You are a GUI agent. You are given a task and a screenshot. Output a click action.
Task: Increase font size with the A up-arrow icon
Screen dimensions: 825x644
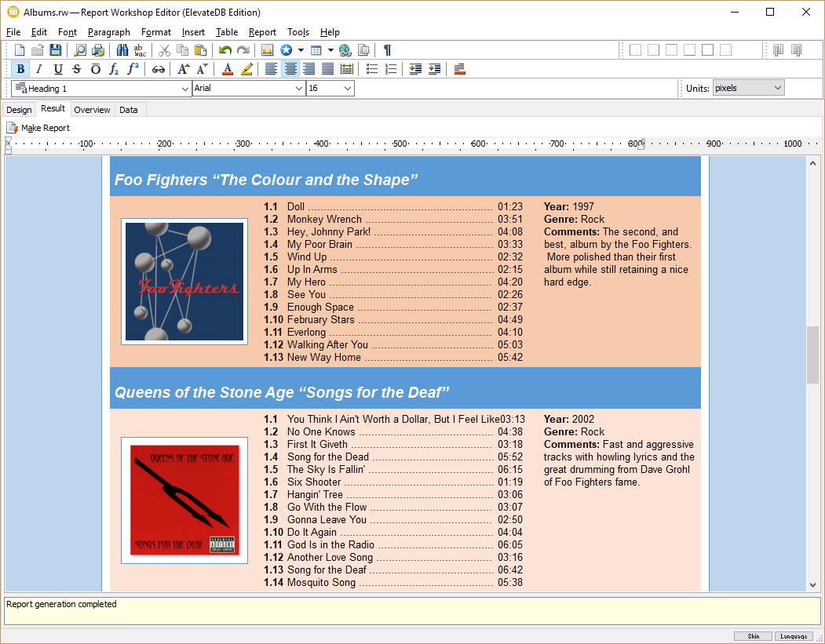pos(183,69)
